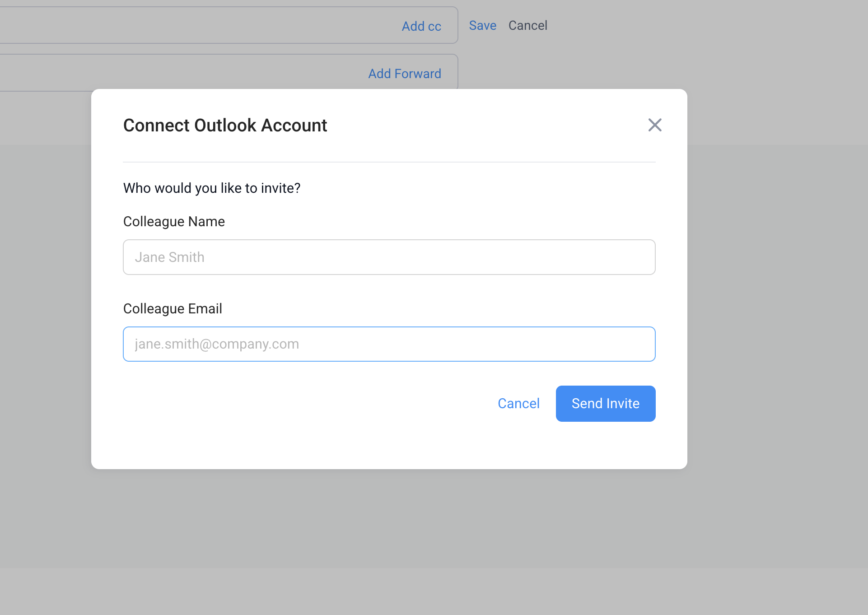Click the Colleague Name label
Viewport: 868px width, 615px height.
coord(174,221)
